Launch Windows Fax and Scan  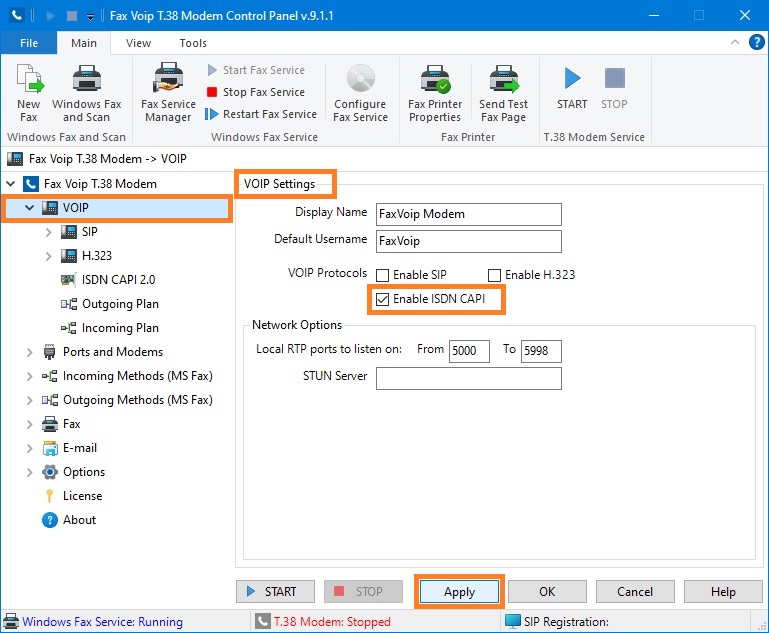[87, 93]
